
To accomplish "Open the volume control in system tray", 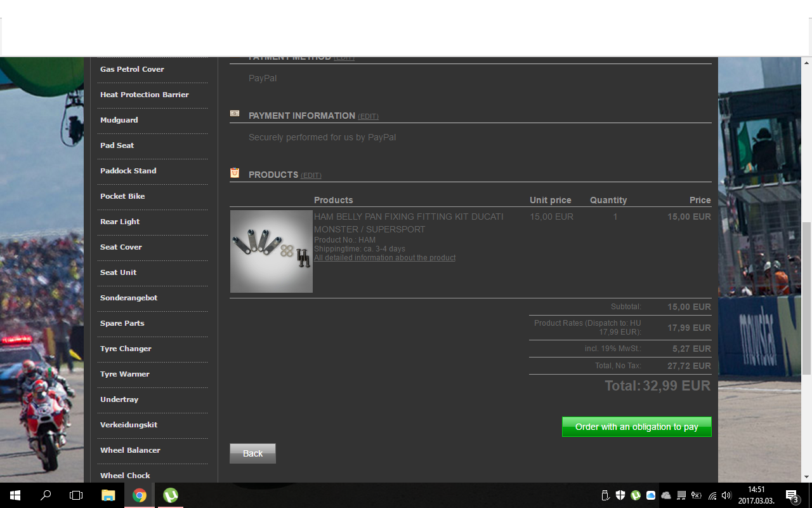I will point(727,495).
